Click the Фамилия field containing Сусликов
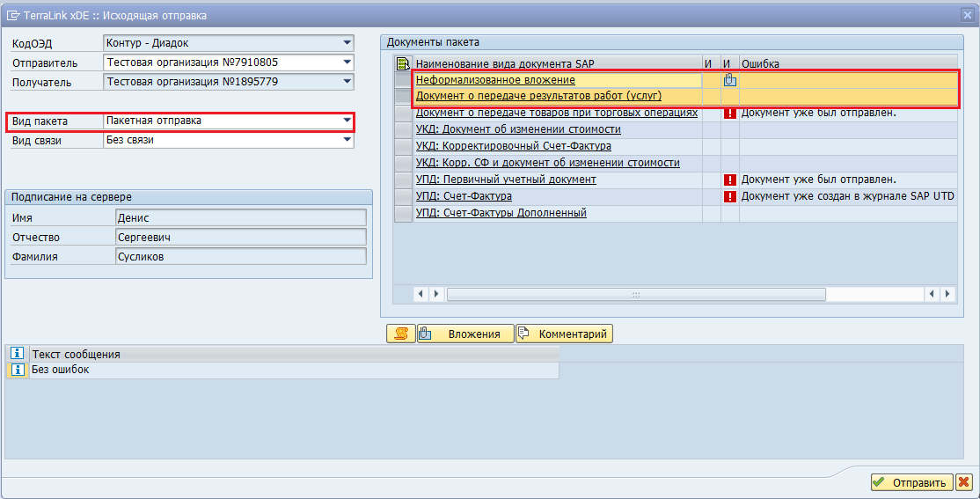This screenshot has width=980, height=499. pyautogui.click(x=240, y=256)
